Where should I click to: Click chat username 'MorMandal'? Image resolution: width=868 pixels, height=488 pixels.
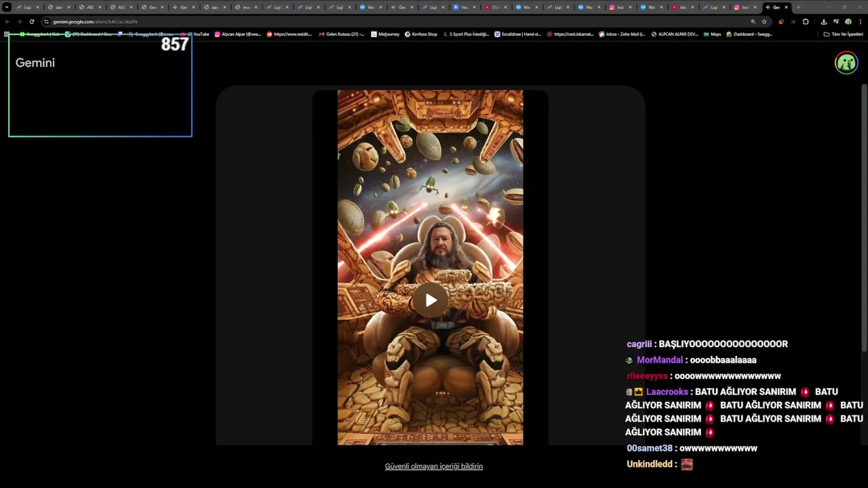click(660, 360)
